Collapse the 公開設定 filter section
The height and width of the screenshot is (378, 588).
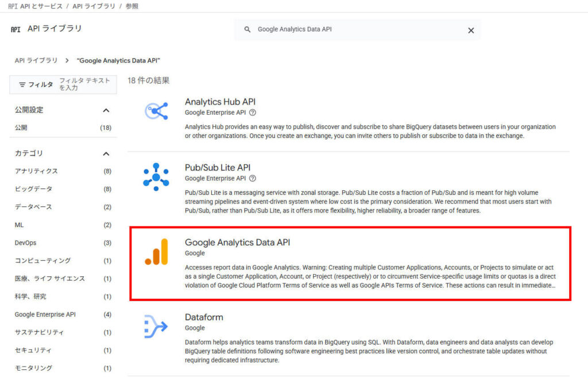click(x=105, y=110)
